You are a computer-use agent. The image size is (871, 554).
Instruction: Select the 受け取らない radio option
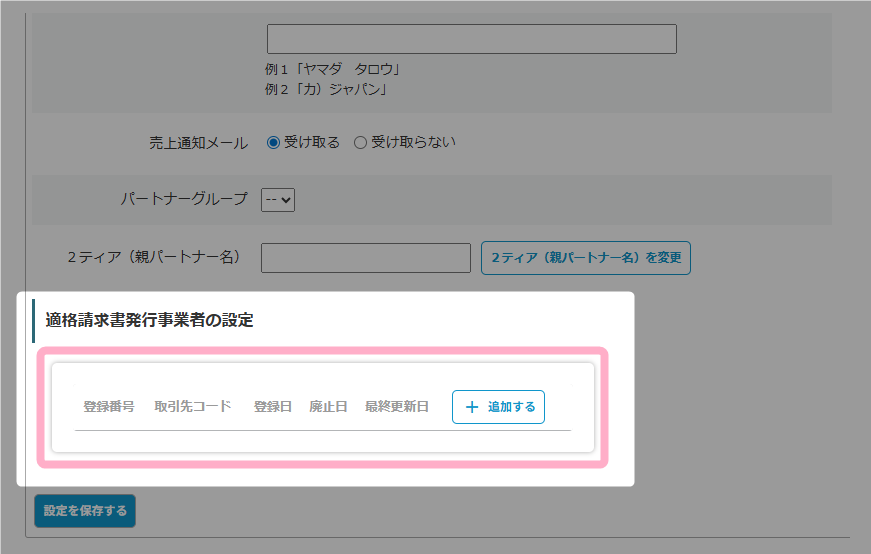[361, 143]
